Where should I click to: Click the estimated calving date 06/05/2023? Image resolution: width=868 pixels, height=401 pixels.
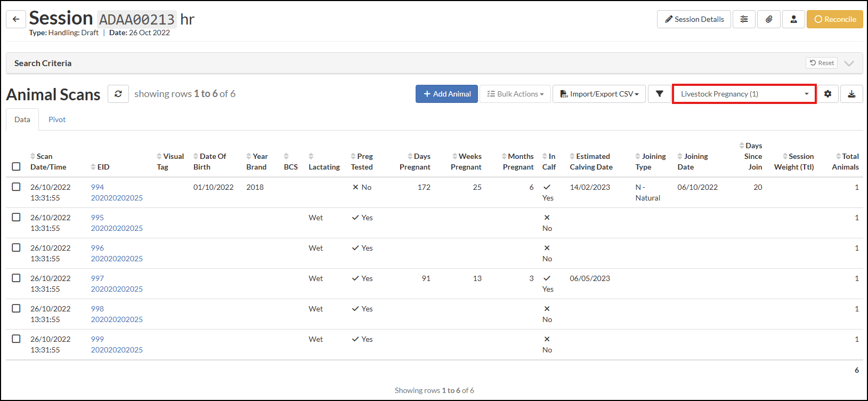pos(590,278)
